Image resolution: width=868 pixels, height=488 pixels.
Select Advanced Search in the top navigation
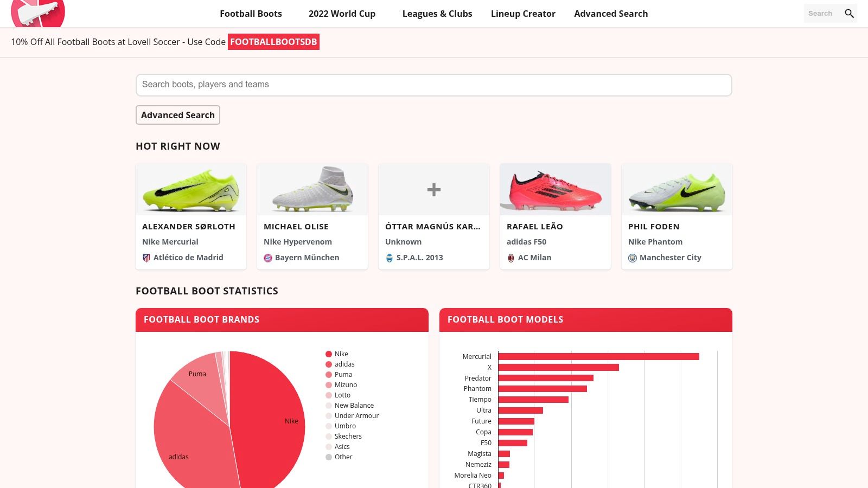click(x=611, y=14)
